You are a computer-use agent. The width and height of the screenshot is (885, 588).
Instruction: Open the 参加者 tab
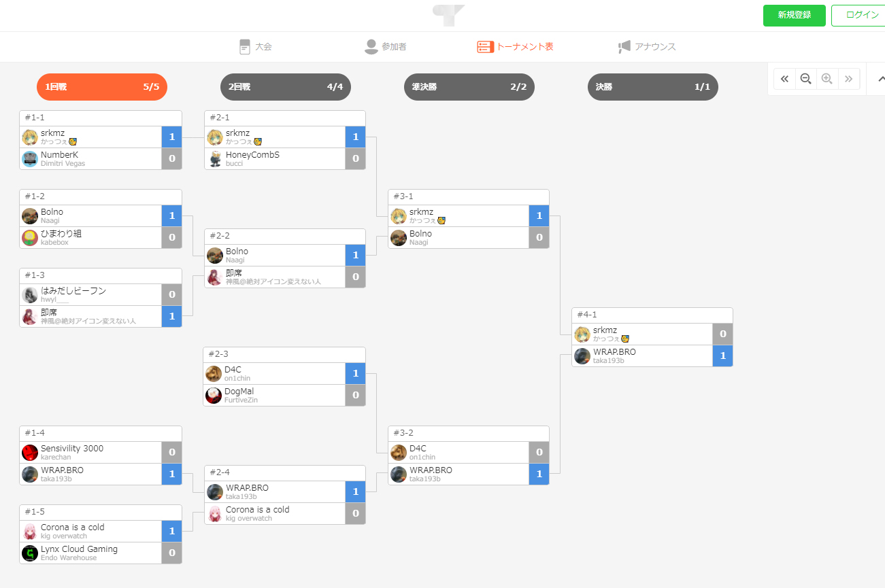pyautogui.click(x=385, y=47)
